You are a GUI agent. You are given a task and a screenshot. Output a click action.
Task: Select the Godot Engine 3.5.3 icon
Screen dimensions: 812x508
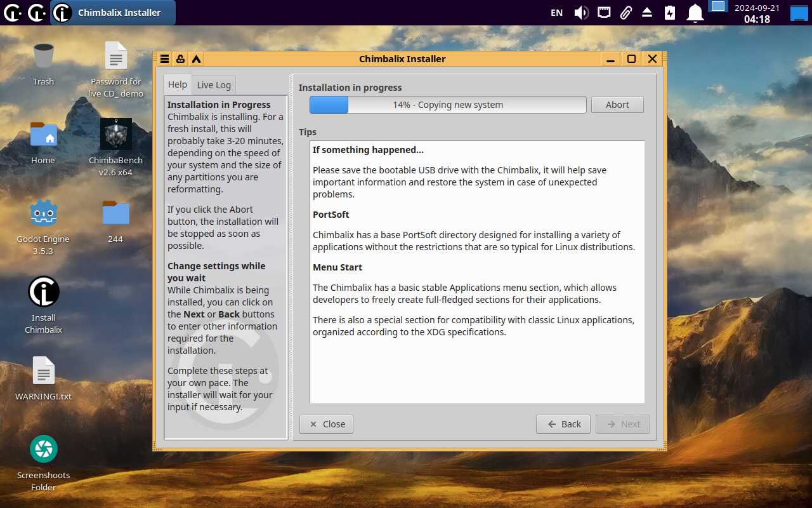43,227
